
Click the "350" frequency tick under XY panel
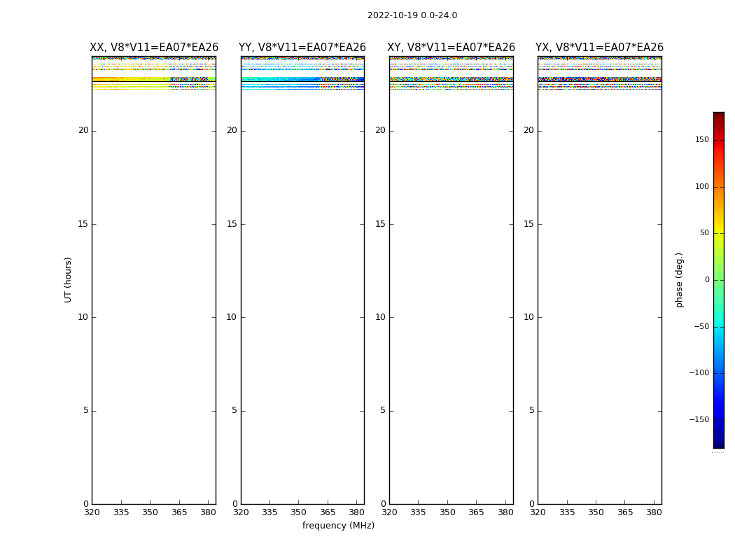click(447, 512)
